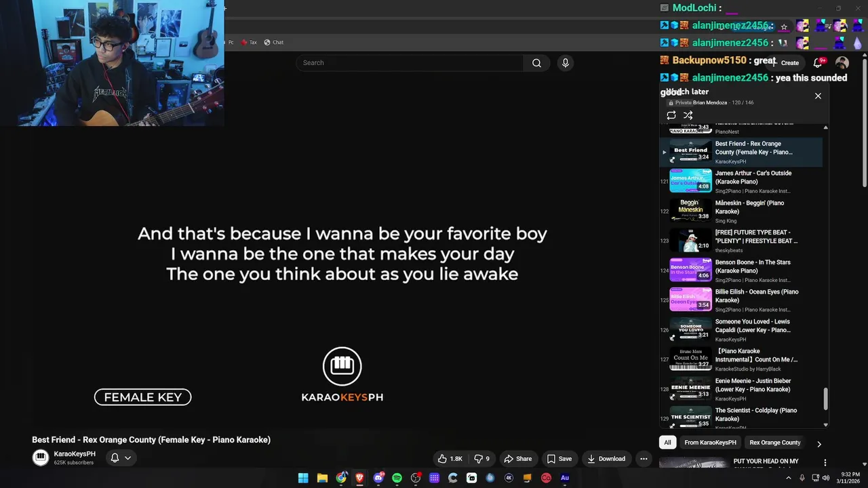
Task: Open Måneskin - Beggin' thumbnail
Action: coord(691,211)
